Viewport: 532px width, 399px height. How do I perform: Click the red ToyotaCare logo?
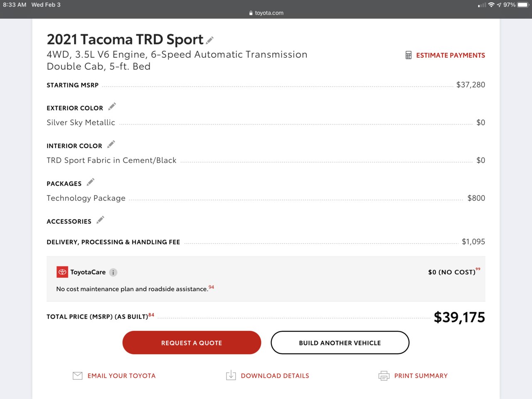point(62,272)
